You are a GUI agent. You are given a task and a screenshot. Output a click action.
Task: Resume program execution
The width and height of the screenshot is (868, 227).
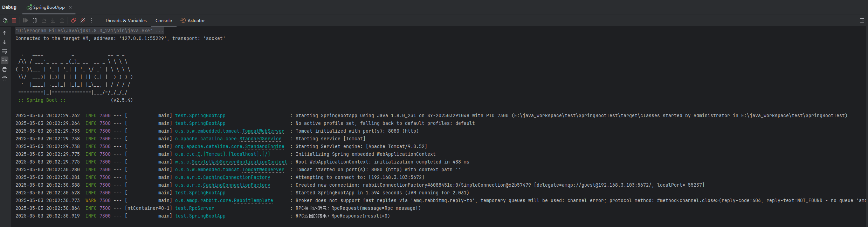coord(26,20)
